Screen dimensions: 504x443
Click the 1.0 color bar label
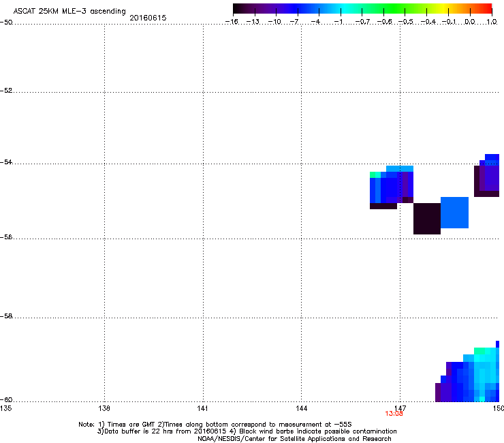492,22
